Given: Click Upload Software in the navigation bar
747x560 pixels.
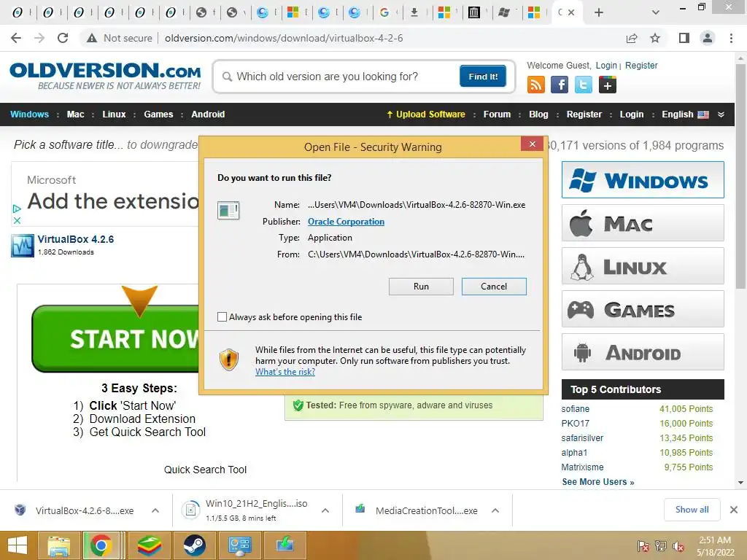Looking at the screenshot, I should click(x=425, y=114).
